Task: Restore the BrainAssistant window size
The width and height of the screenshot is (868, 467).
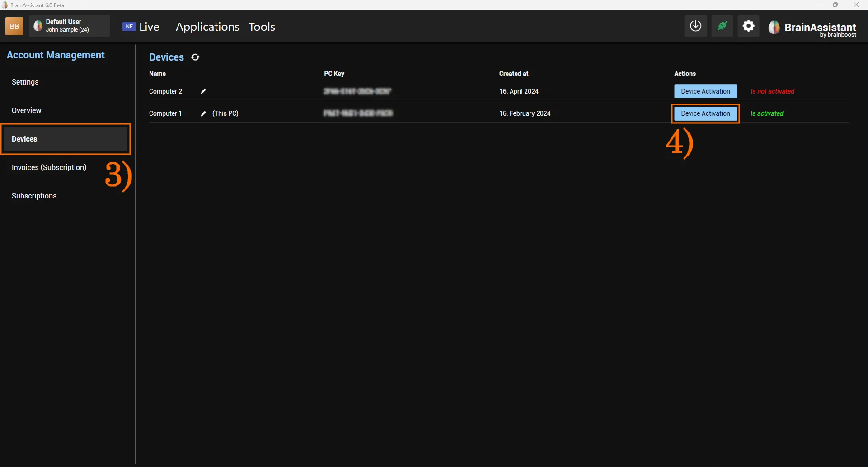Action: [x=835, y=5]
